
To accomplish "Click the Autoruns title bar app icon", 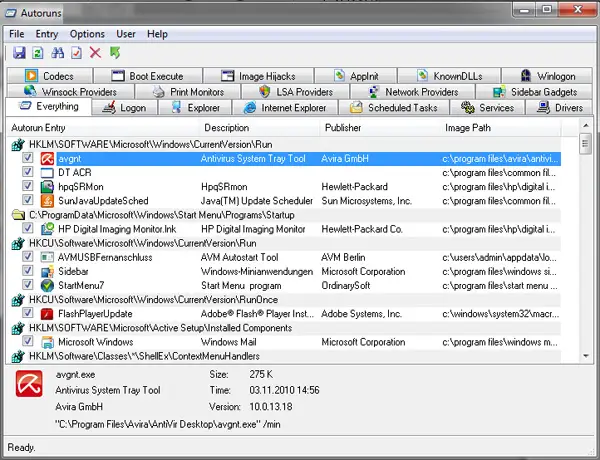I will pos(10,13).
